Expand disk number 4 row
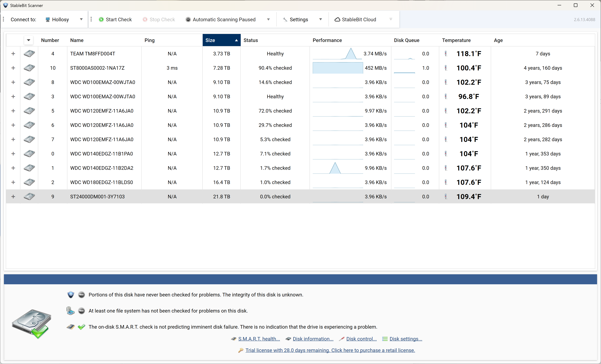 [13, 54]
